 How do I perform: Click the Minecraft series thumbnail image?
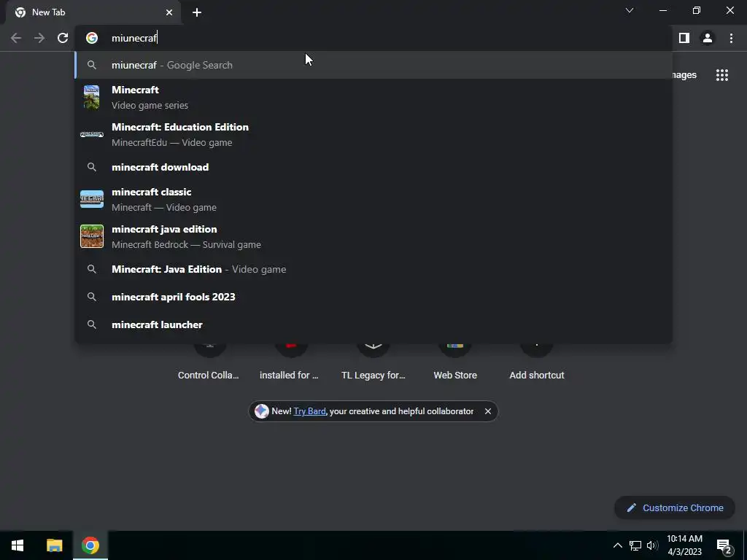click(91, 97)
